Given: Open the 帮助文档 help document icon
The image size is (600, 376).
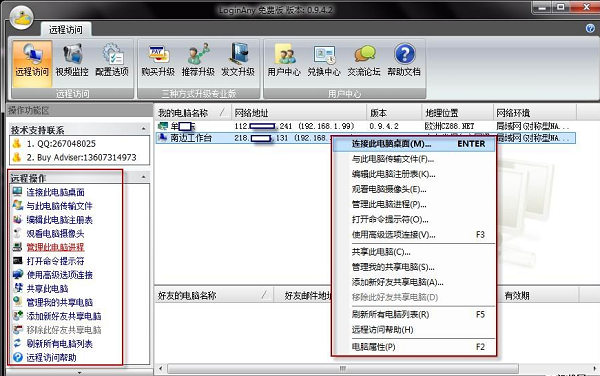Looking at the screenshot, I should point(404,60).
